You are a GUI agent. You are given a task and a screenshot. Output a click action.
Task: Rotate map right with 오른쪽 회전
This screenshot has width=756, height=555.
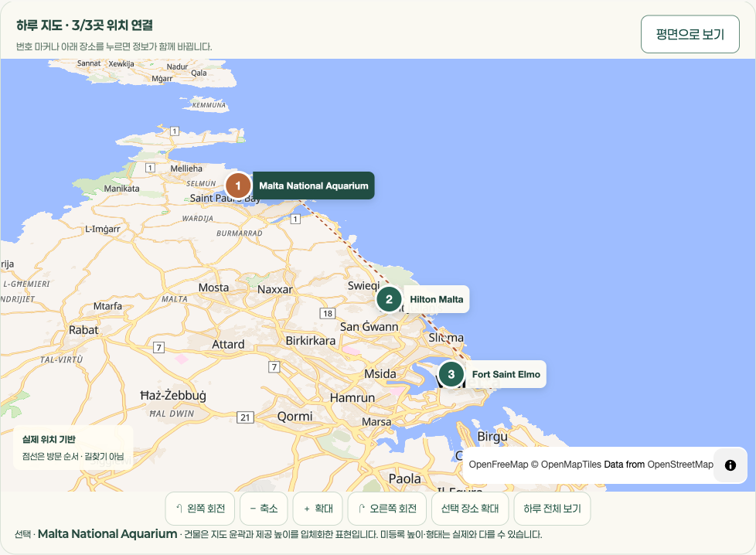(x=387, y=509)
